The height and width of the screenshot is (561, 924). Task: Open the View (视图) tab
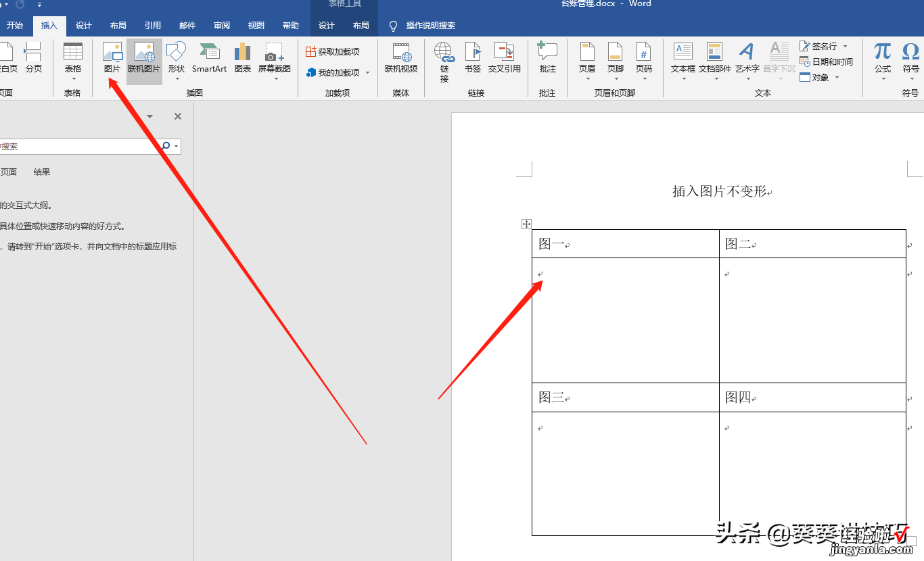[256, 26]
